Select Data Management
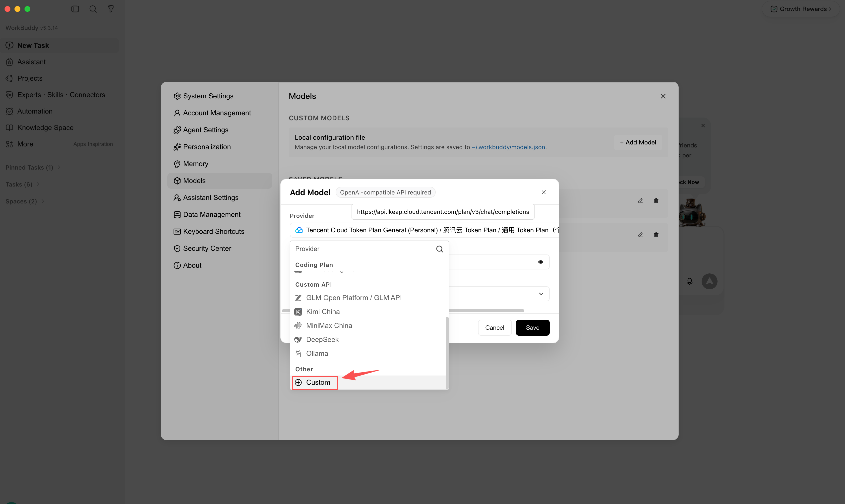The height and width of the screenshot is (504, 845). pyautogui.click(x=220, y=215)
